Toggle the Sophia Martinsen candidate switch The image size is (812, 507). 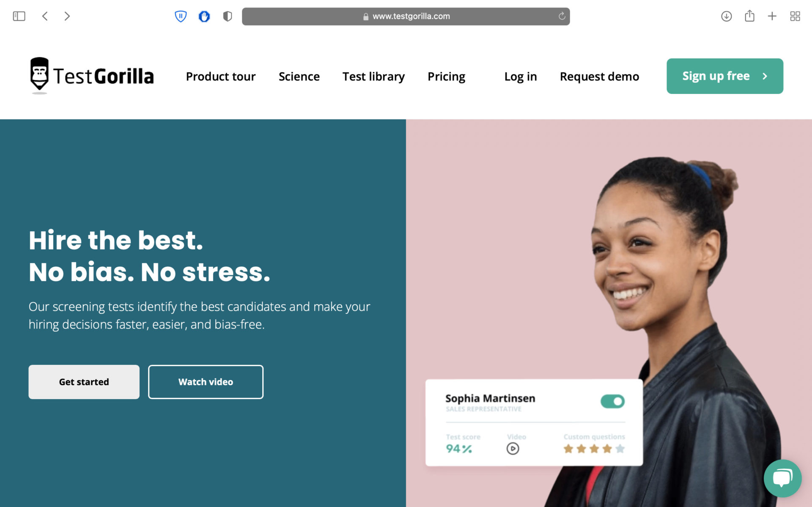tap(612, 401)
